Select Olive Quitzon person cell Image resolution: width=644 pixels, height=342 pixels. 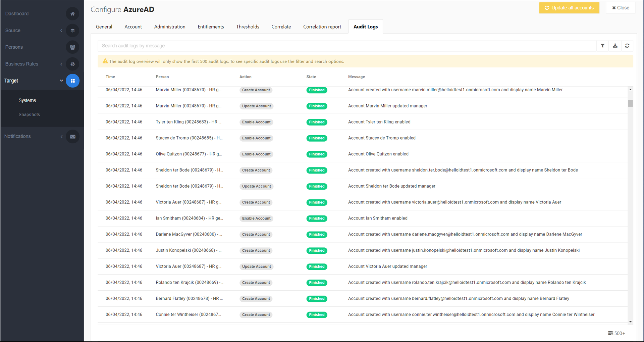click(189, 154)
